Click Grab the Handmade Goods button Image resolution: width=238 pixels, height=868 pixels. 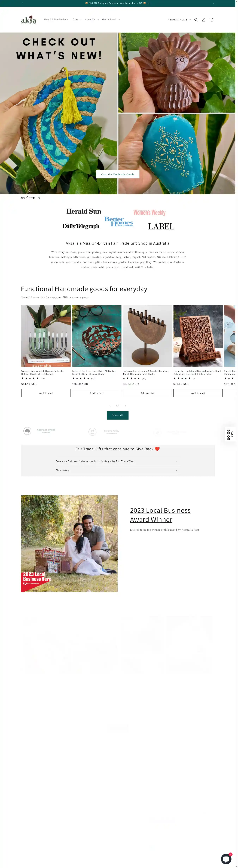point(118,174)
